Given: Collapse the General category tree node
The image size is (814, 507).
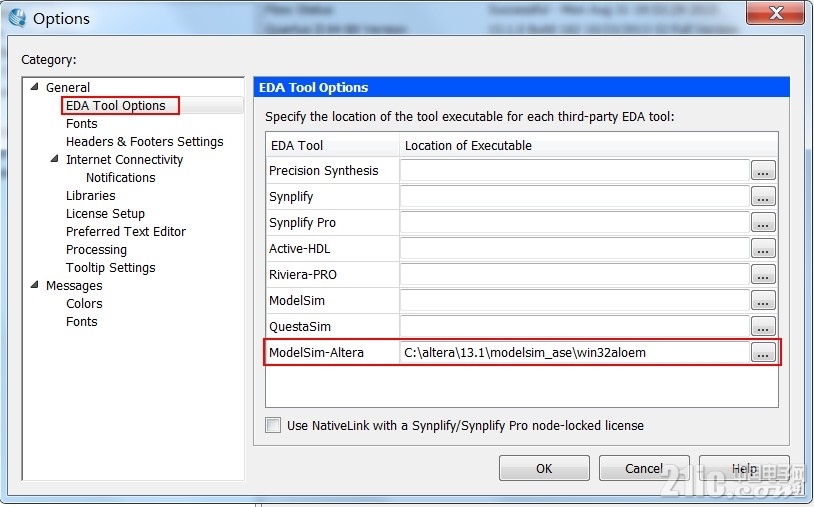Looking at the screenshot, I should click(x=35, y=87).
